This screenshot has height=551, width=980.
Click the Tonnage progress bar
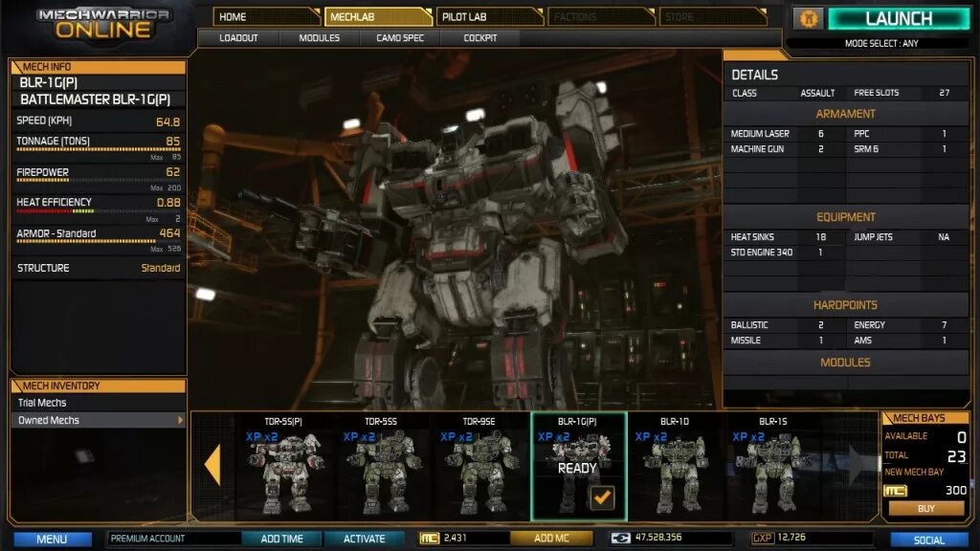(99, 150)
